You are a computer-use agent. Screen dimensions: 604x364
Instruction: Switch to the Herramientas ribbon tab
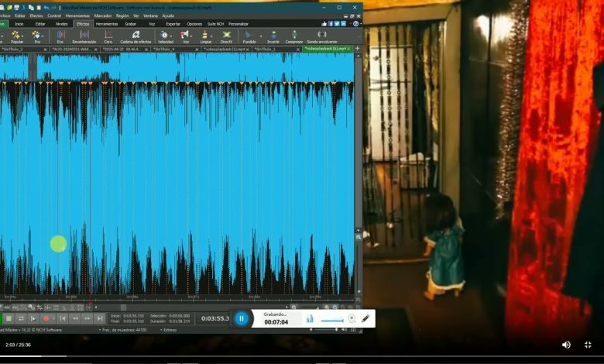107,24
